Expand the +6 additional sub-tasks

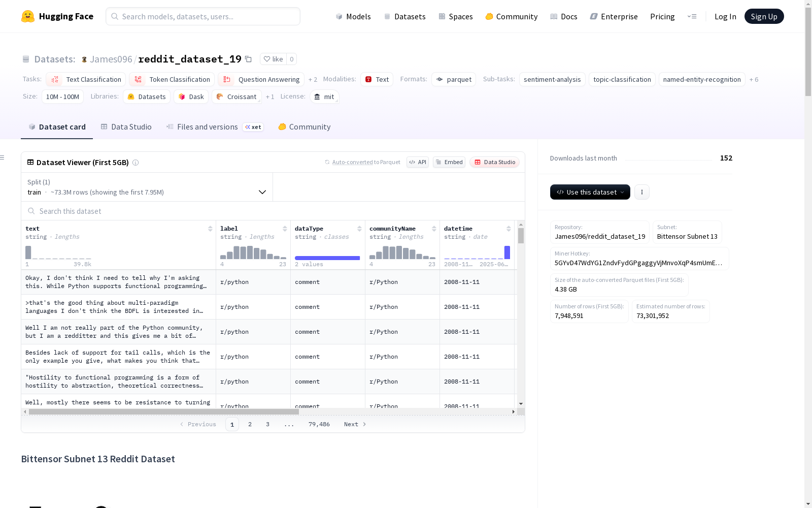(x=754, y=79)
